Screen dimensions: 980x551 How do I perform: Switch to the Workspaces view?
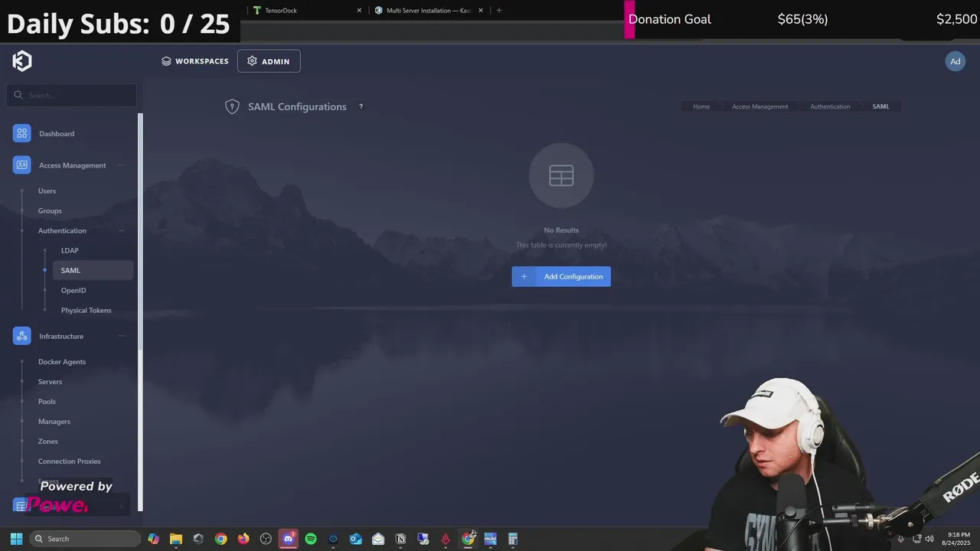coord(194,61)
